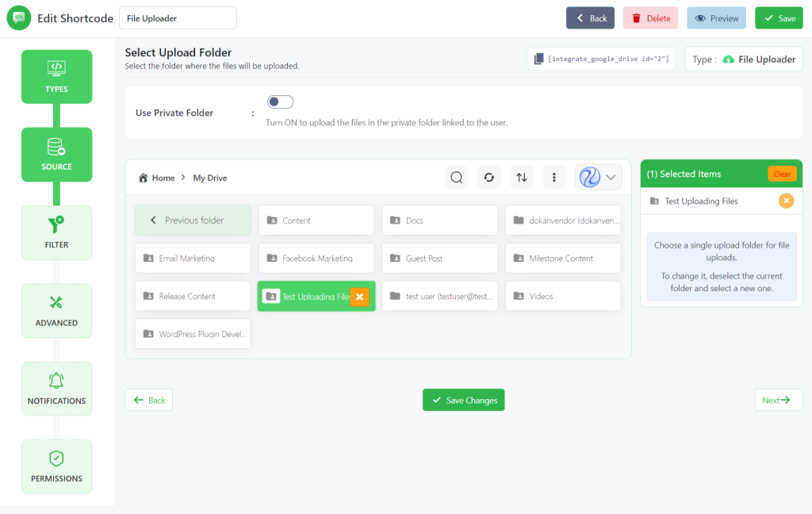
Task: Go to Next step
Action: pyautogui.click(x=779, y=400)
